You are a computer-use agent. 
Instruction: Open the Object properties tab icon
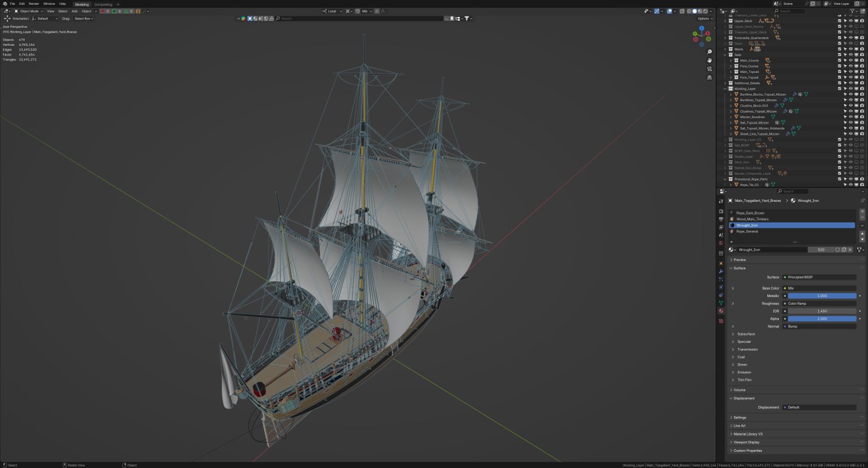(721, 263)
